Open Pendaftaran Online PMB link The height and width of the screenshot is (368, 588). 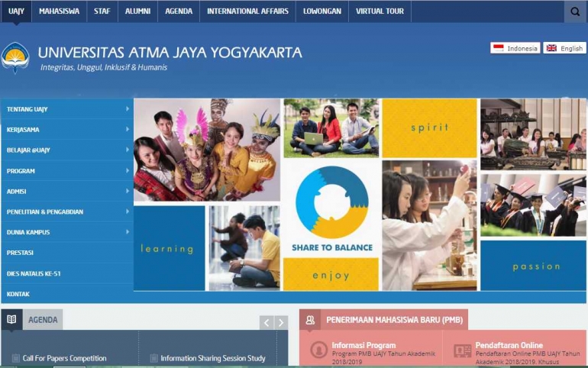509,345
